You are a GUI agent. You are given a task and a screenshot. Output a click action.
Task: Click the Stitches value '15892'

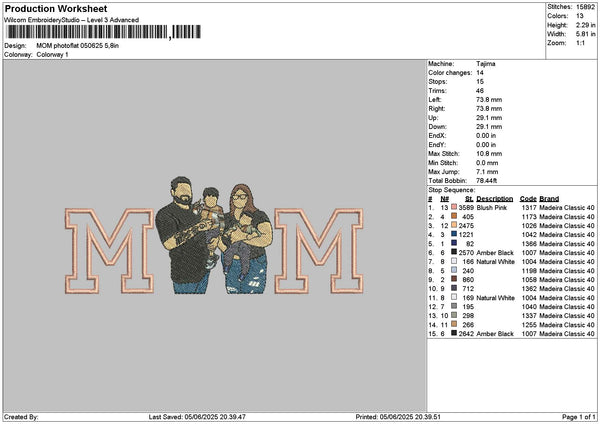pyautogui.click(x=585, y=7)
